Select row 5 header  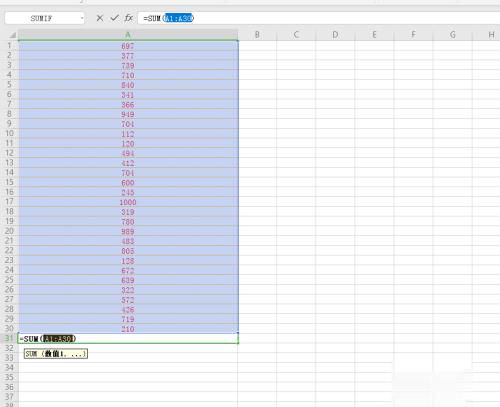tap(9, 85)
